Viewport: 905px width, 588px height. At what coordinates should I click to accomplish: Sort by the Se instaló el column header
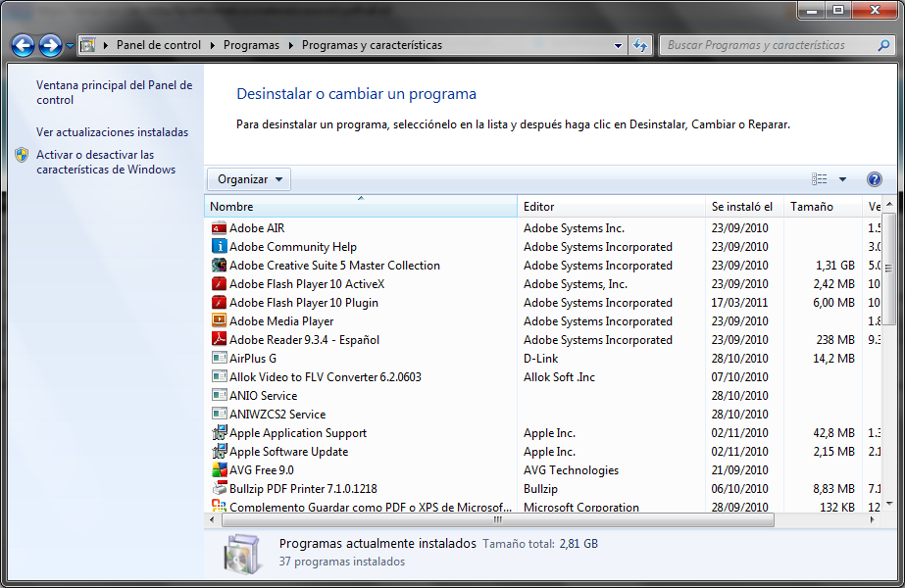(x=741, y=207)
